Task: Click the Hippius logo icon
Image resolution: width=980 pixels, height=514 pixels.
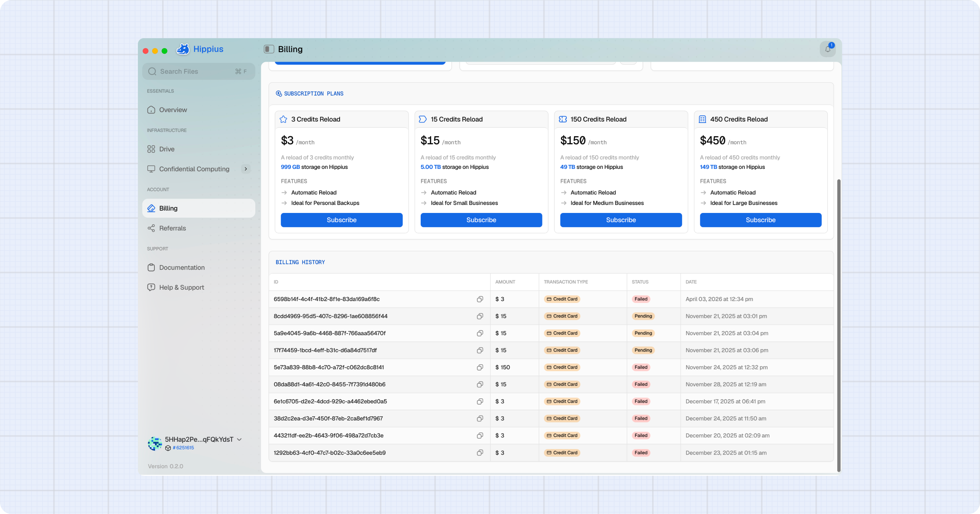Action: [183, 49]
